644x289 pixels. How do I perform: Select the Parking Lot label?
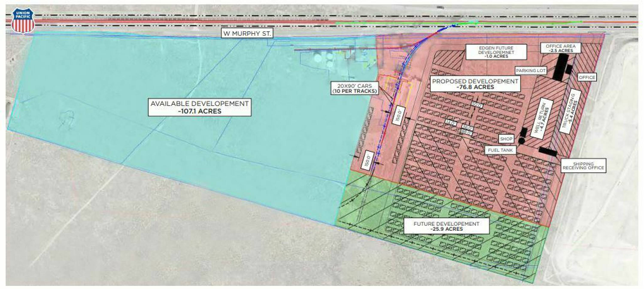(531, 71)
